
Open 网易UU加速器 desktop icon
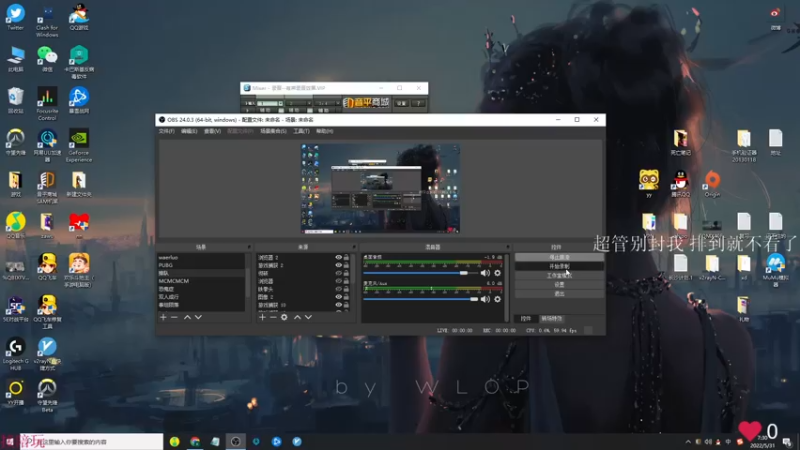tap(47, 145)
